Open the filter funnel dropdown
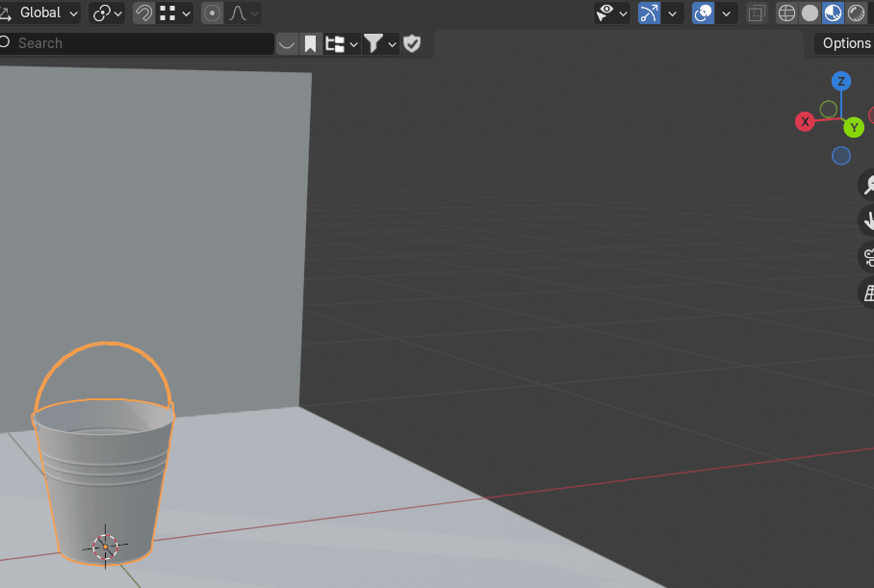 point(380,43)
